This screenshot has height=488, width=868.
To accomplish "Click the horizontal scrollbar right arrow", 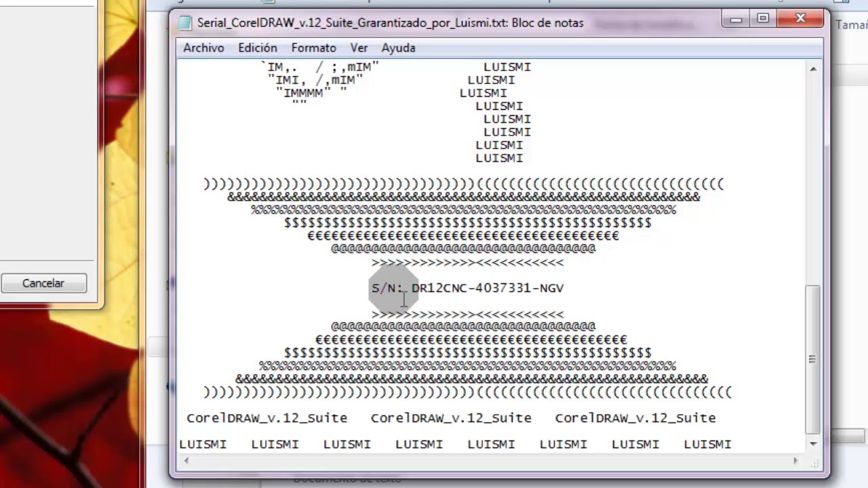I will (x=796, y=461).
